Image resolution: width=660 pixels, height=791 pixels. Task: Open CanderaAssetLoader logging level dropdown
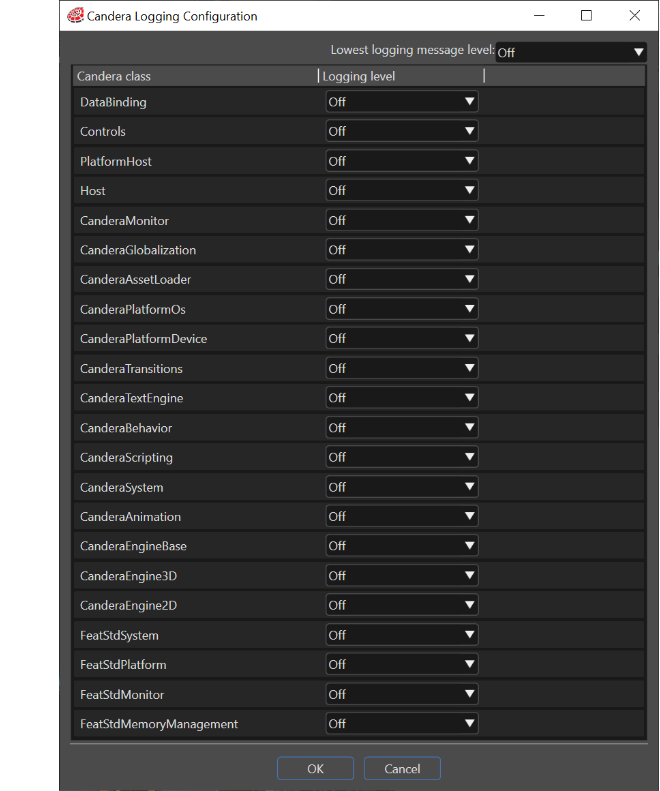pyautogui.click(x=402, y=279)
